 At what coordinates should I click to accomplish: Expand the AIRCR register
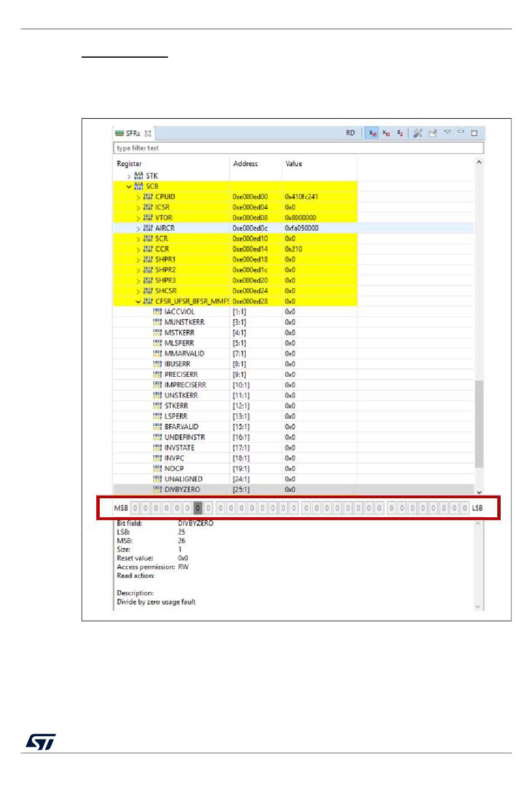coord(138,228)
